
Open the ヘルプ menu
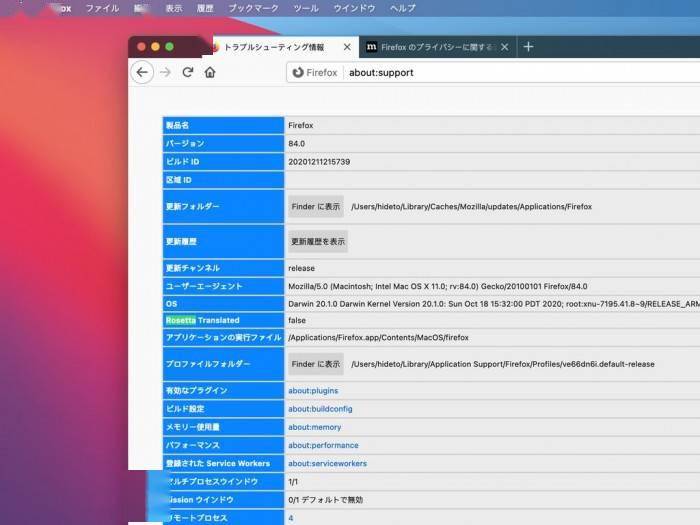pyautogui.click(x=402, y=8)
